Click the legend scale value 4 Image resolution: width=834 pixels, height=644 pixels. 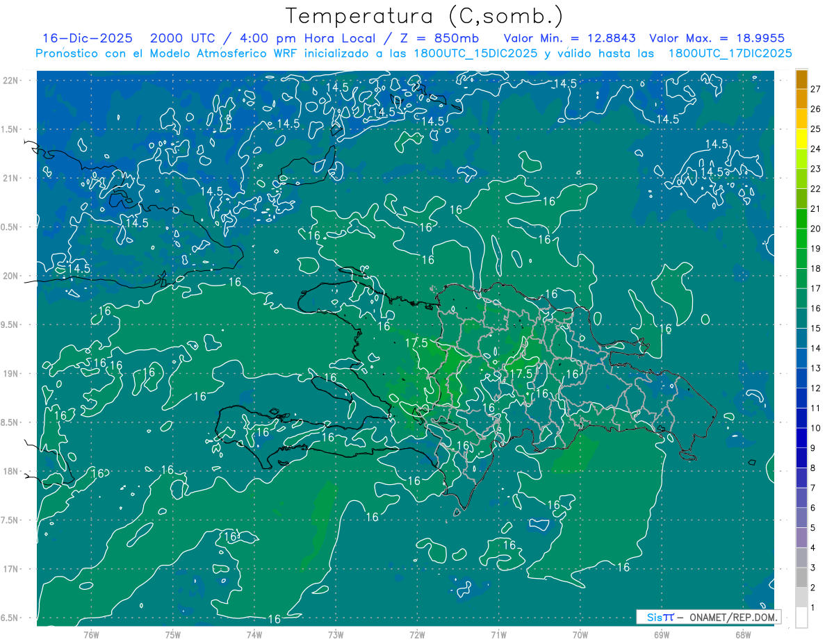pos(812,548)
